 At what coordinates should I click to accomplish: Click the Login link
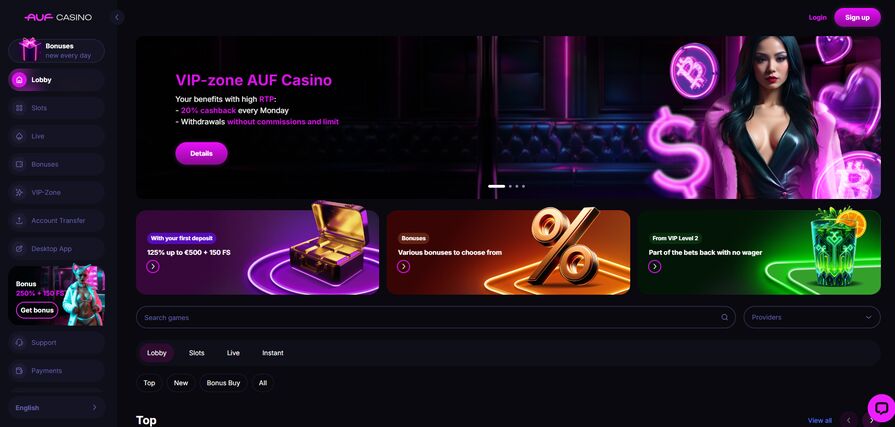click(x=817, y=17)
